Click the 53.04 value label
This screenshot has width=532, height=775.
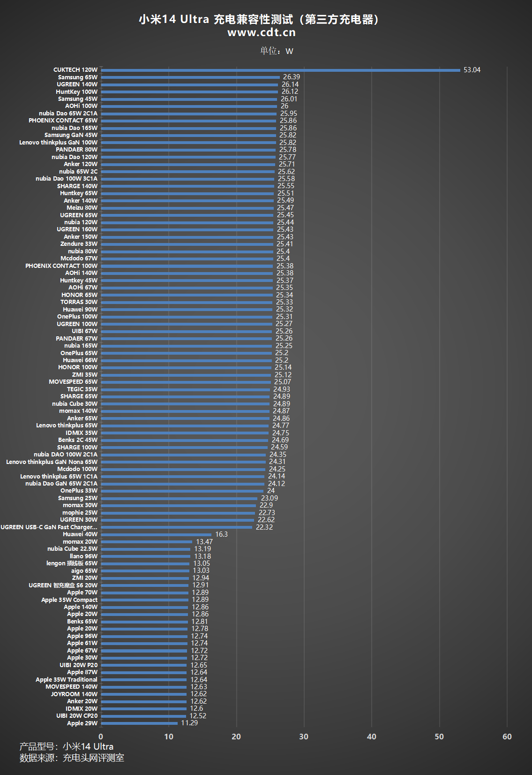472,70
